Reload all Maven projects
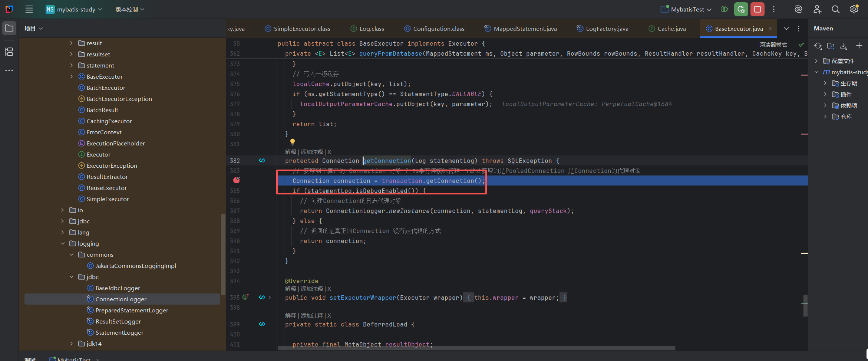This screenshot has width=868, height=361. coord(818,46)
